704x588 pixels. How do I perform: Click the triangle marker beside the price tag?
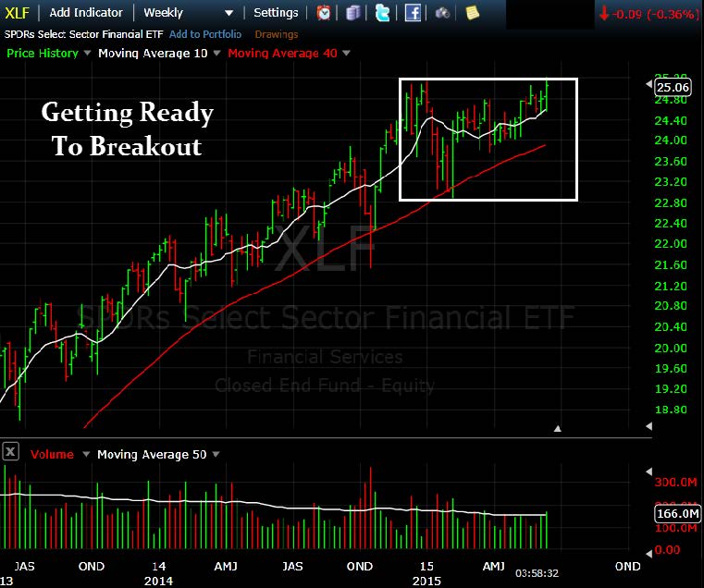648,84
